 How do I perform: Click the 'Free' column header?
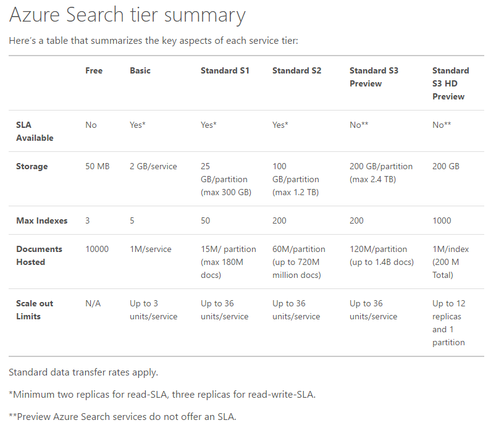pyautogui.click(x=94, y=70)
